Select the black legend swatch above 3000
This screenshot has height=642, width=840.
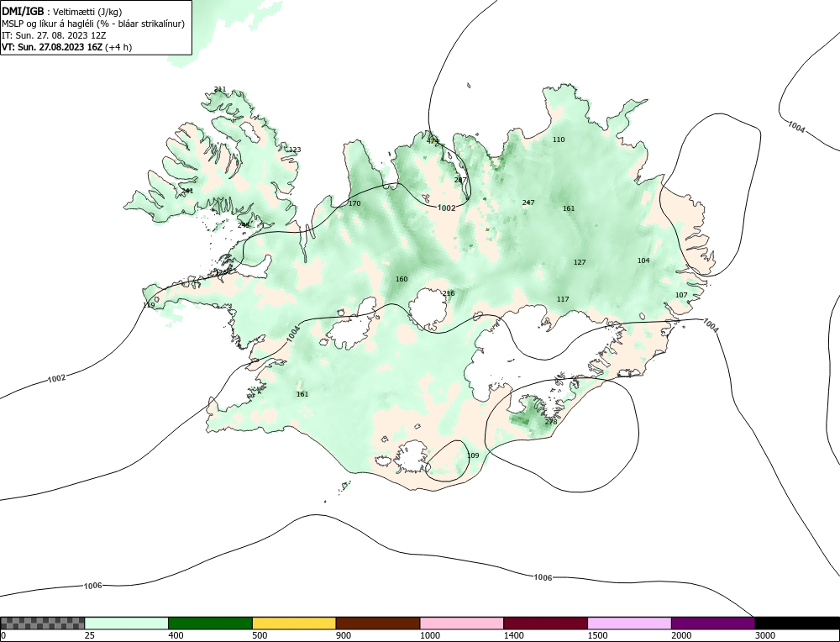(x=797, y=624)
